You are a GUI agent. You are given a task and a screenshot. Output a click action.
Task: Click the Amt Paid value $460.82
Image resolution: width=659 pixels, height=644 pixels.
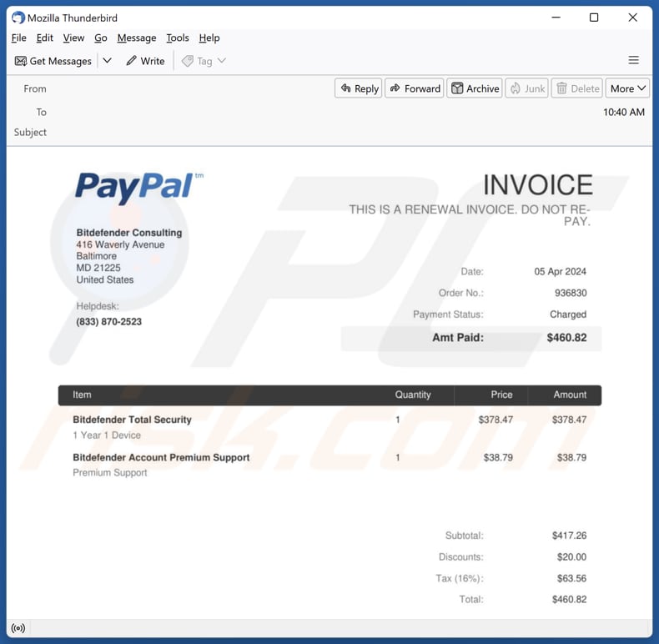(566, 338)
